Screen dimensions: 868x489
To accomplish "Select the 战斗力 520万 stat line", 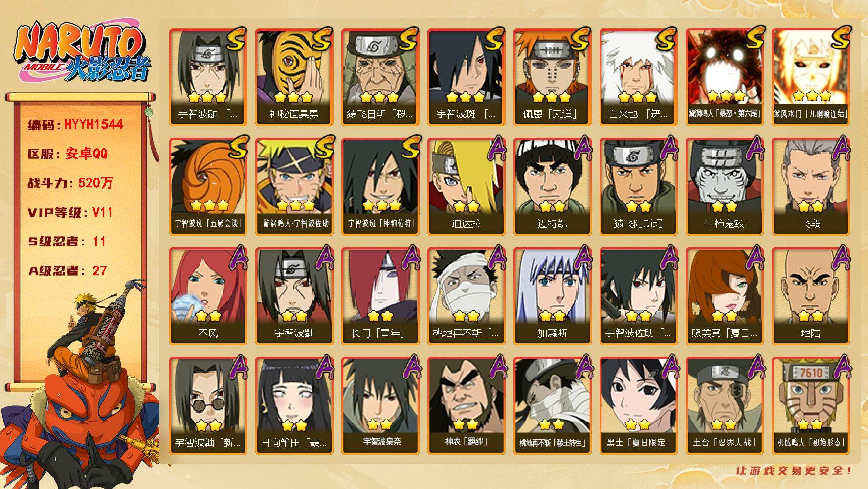I will [x=70, y=183].
